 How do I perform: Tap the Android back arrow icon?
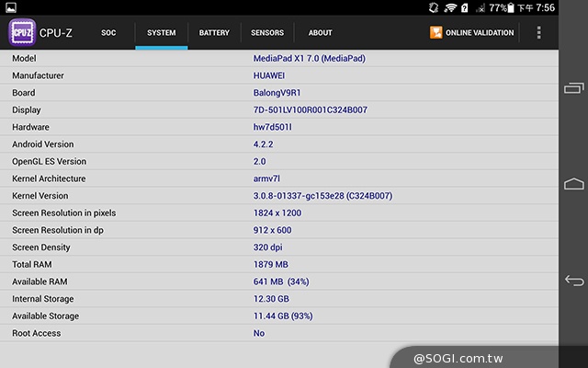[x=574, y=280]
